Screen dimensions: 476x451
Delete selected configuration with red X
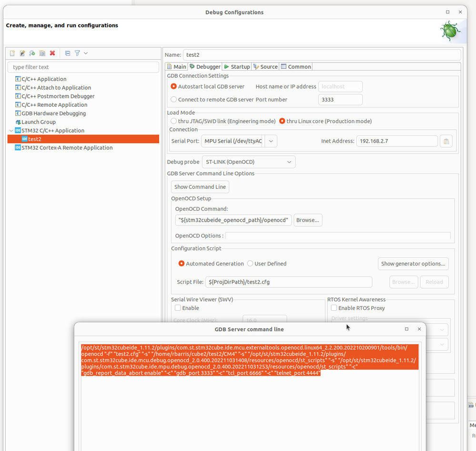(52, 53)
